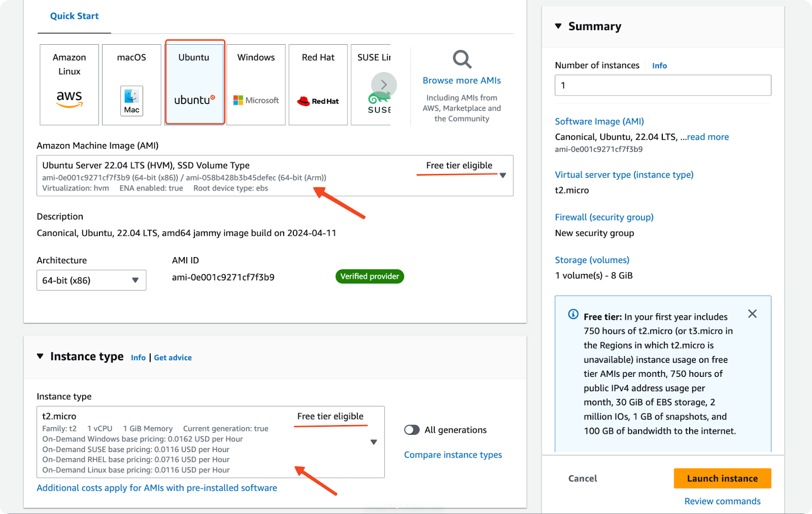Open the Compare instance types link
Image resolution: width=812 pixels, height=514 pixels.
click(x=453, y=455)
